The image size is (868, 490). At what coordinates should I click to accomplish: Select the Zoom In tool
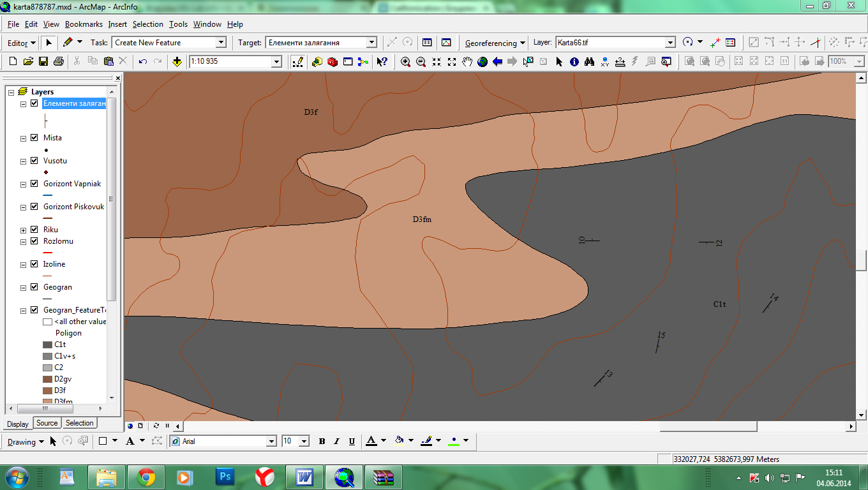(405, 62)
